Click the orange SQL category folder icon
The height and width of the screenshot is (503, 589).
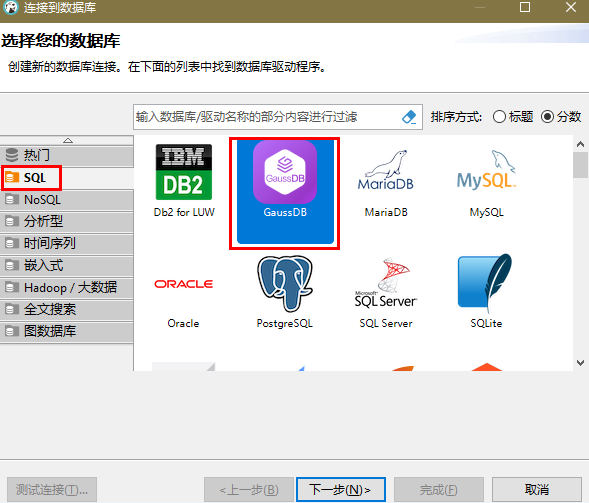[12, 177]
